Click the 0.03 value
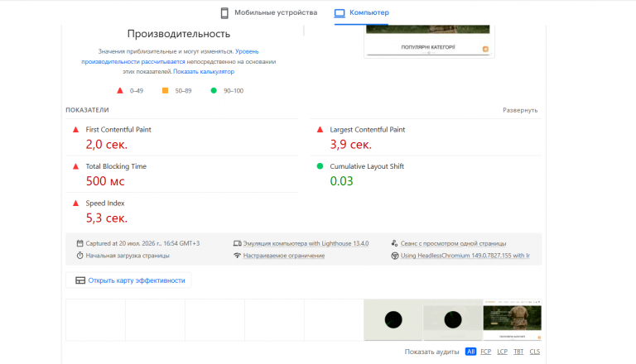 [x=341, y=181]
